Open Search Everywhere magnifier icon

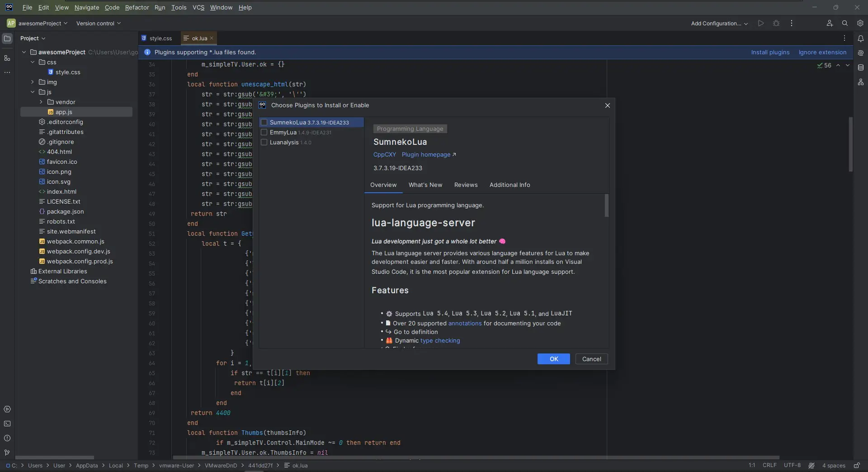[845, 23]
